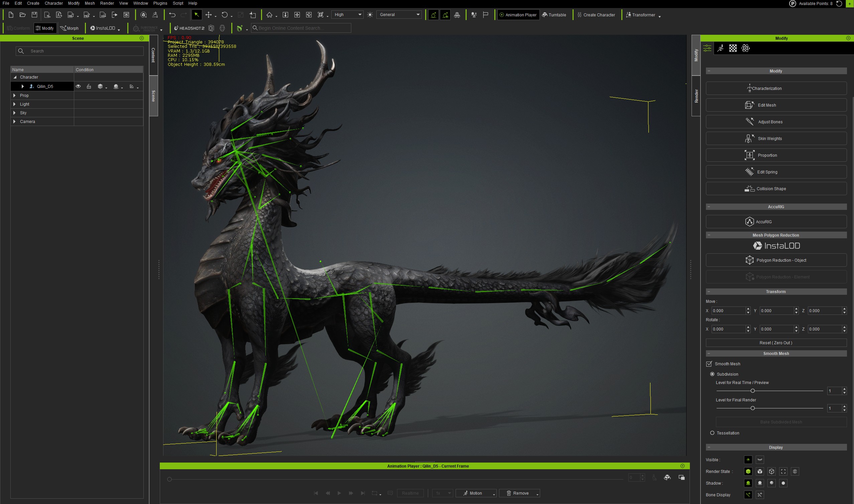Click the Reset (Zero Out) button
Image resolution: width=854 pixels, height=504 pixels.
pos(776,343)
